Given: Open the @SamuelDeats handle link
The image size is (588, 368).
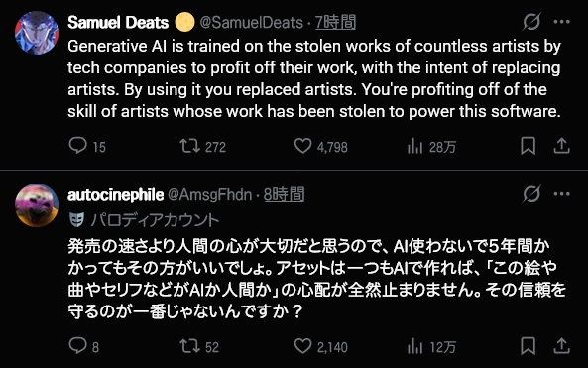Looking at the screenshot, I should coord(251,23).
